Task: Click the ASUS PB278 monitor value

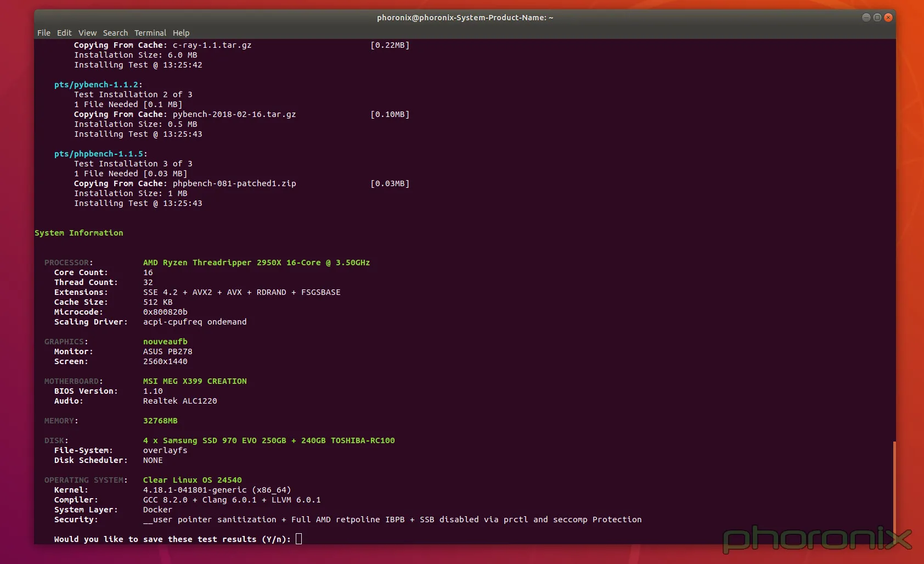Action: (168, 351)
